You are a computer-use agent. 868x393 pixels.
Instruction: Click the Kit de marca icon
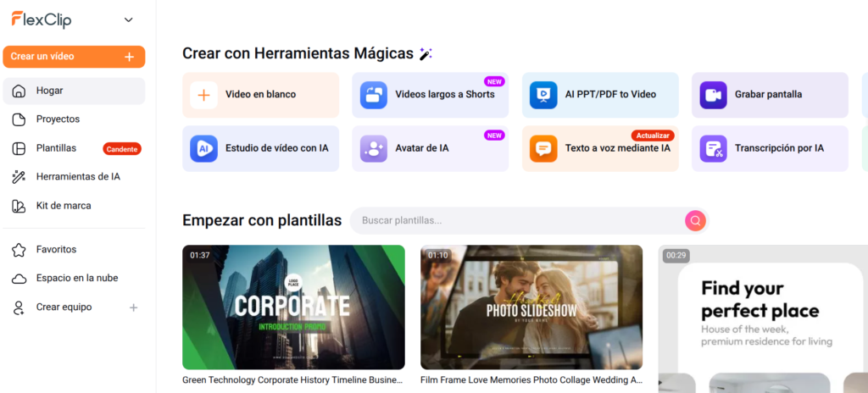[x=19, y=206]
